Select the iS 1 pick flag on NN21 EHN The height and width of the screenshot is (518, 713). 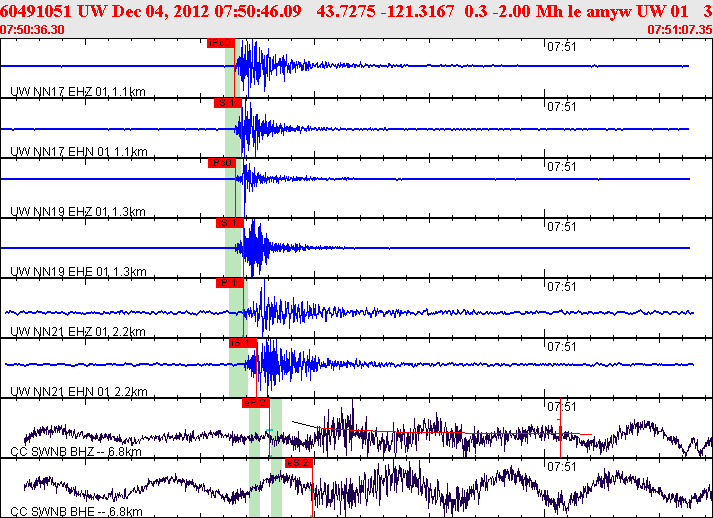243,343
